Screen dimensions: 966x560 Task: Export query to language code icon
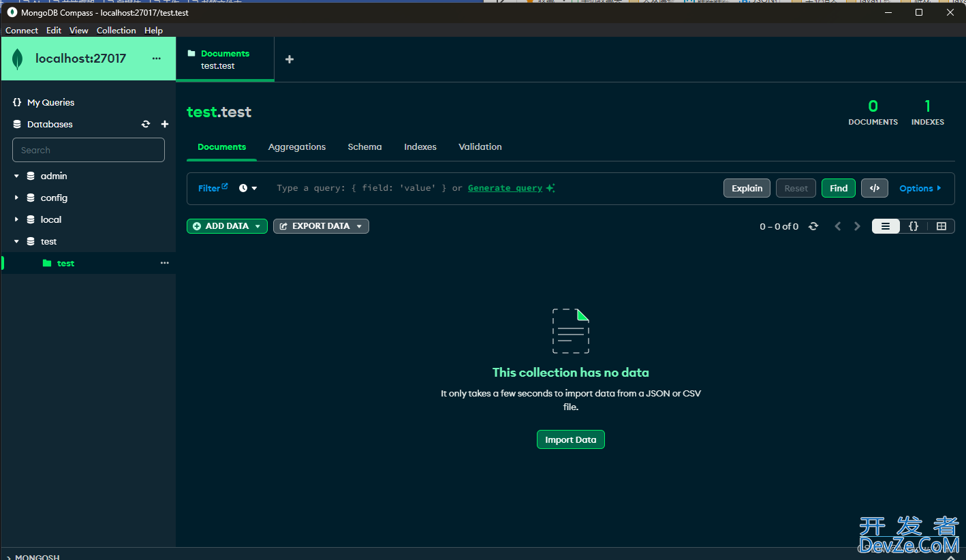pyautogui.click(x=875, y=188)
